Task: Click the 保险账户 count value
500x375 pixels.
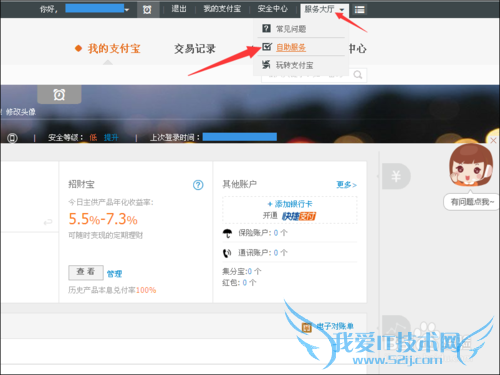Action: [276, 233]
